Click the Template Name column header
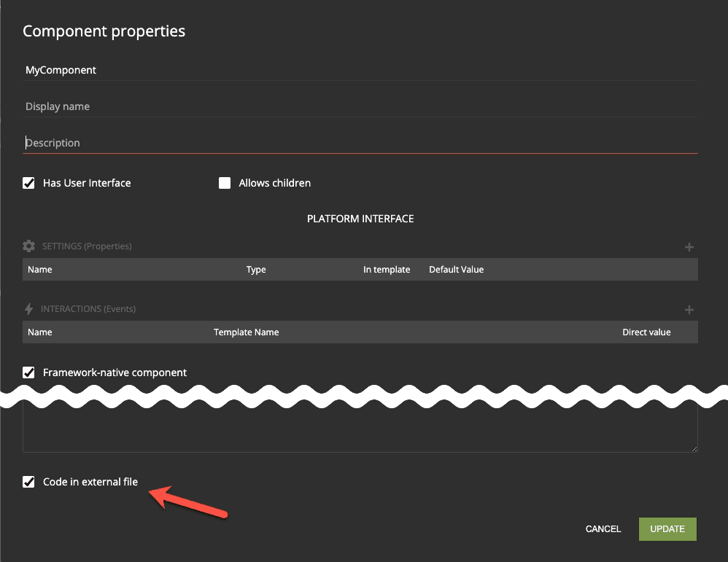The image size is (728, 562). point(247,332)
